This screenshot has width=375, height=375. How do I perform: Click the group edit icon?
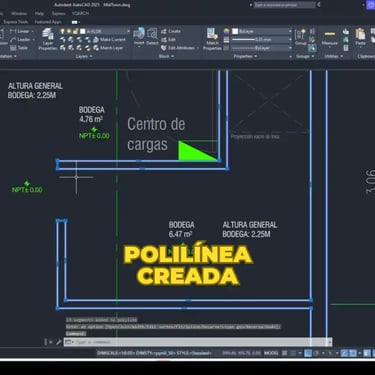(312, 40)
